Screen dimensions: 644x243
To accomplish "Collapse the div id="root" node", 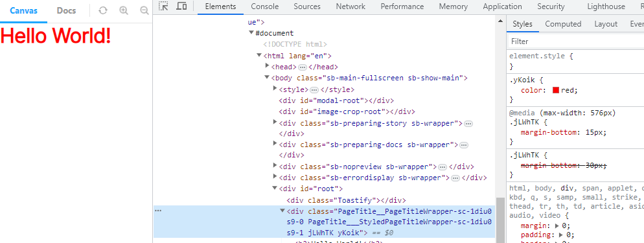I will tap(274, 188).
